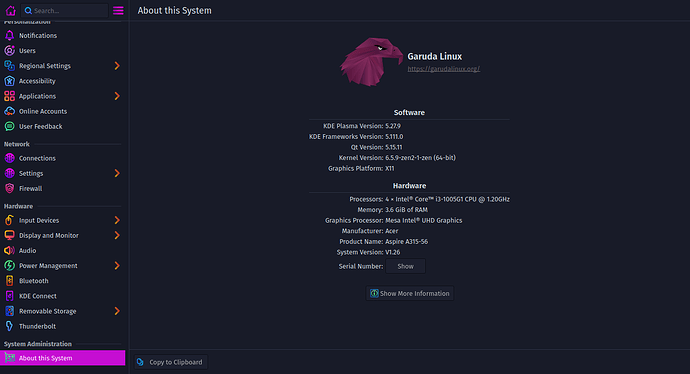
Task: Click the User Feedback chat icon
Action: point(9,126)
